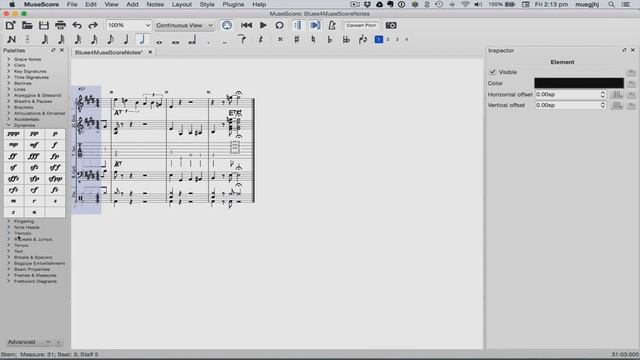Select double whole note duration
Image resolution: width=640 pixels, height=360 pixels.
pyautogui.click(x=176, y=41)
